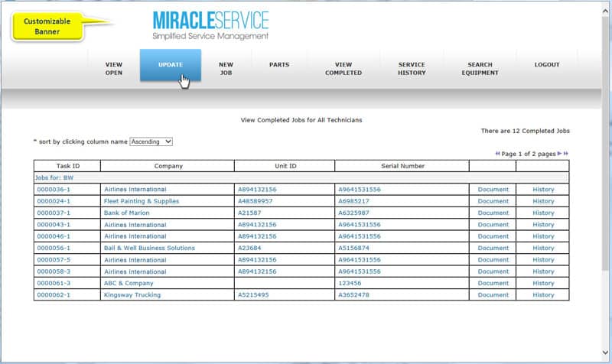Viewport: 612px width, 364px height.
Task: Sort by the Company column header
Action: pyautogui.click(x=168, y=166)
